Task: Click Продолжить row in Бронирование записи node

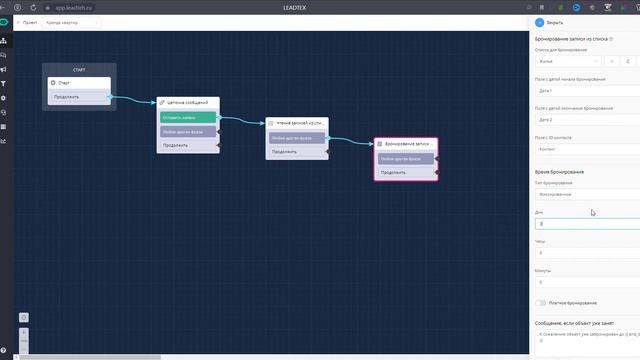Action: click(x=406, y=172)
